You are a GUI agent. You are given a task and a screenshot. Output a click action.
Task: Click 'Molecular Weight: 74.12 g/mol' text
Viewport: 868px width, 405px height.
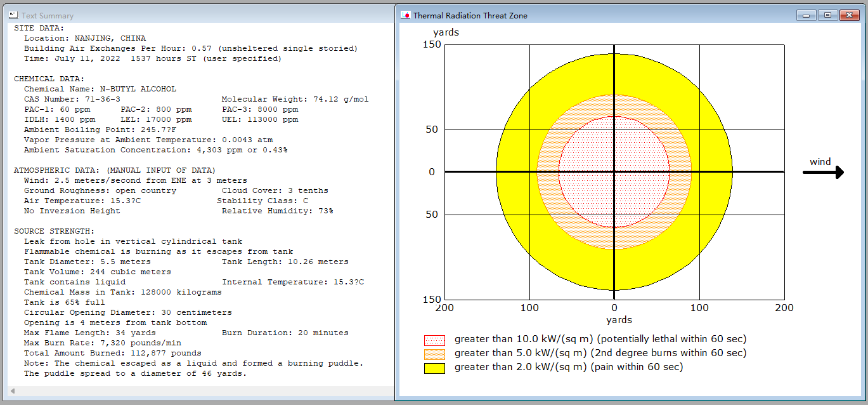click(295, 99)
